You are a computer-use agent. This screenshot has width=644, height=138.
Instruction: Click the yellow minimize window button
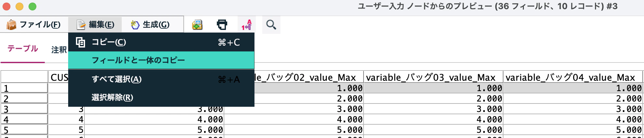19,6
